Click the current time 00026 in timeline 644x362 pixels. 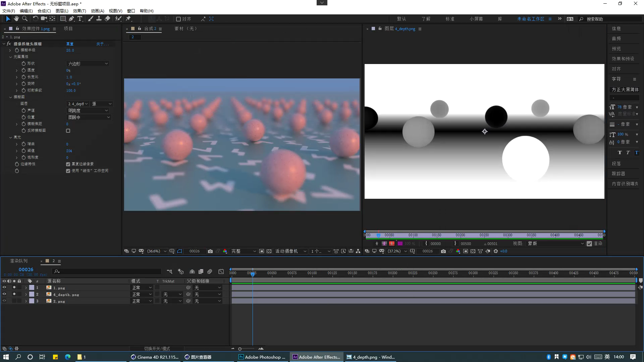pyautogui.click(x=26, y=269)
